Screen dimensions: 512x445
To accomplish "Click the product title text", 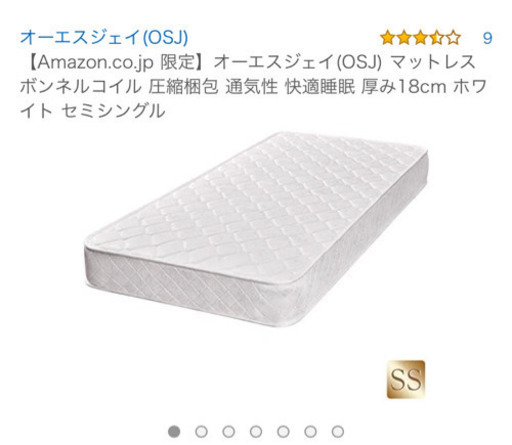I will click(253, 86).
